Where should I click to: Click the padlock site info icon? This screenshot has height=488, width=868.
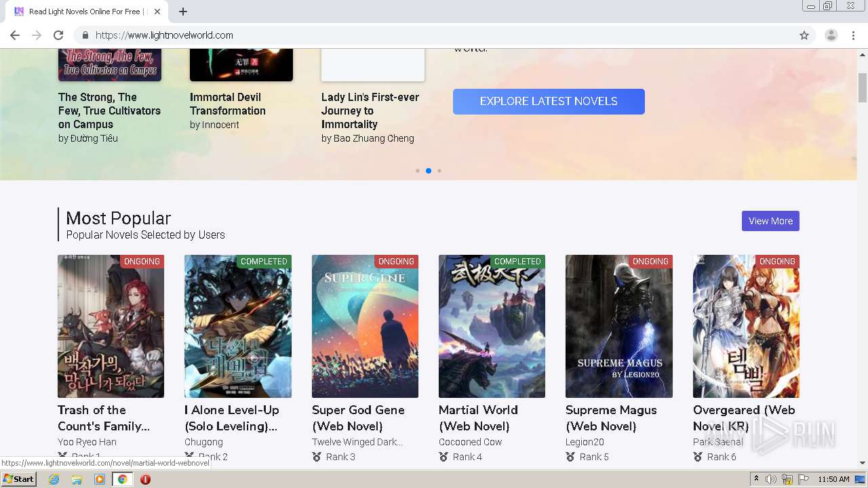[x=85, y=35]
